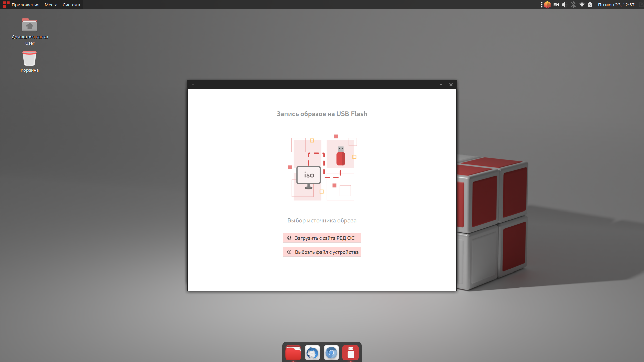Viewport: 644px width, 362px height.
Task: Open Thunderbird mail from the dock
Action: click(312, 353)
